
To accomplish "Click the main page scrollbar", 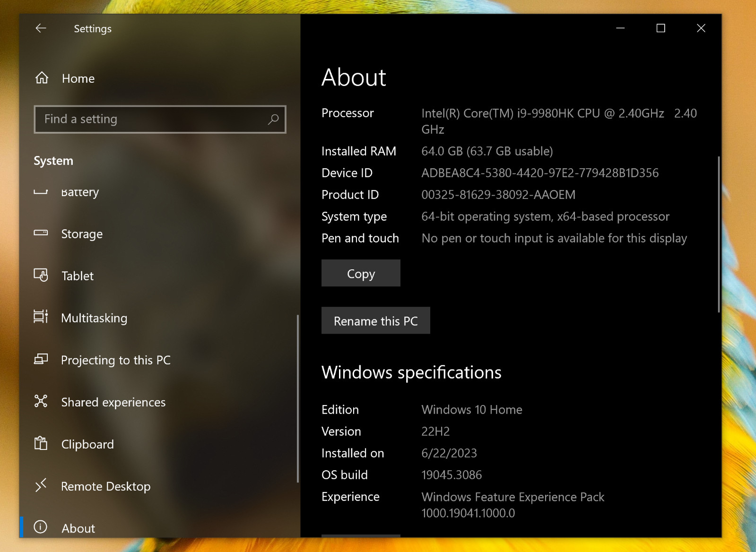I will [x=719, y=234].
